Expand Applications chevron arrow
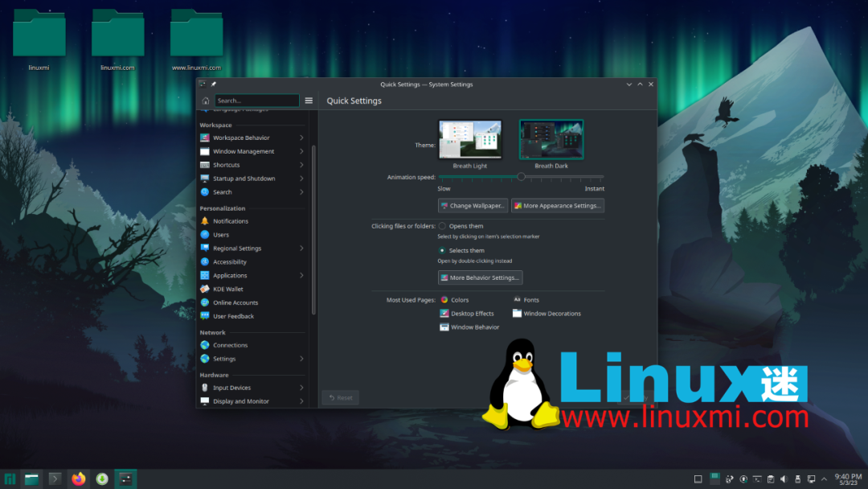This screenshot has height=489, width=868. pyautogui.click(x=301, y=275)
